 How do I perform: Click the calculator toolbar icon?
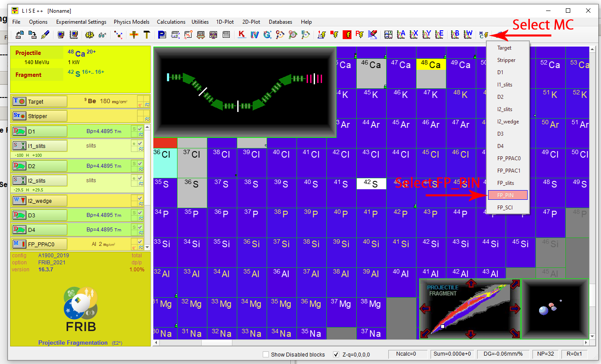[227, 35]
